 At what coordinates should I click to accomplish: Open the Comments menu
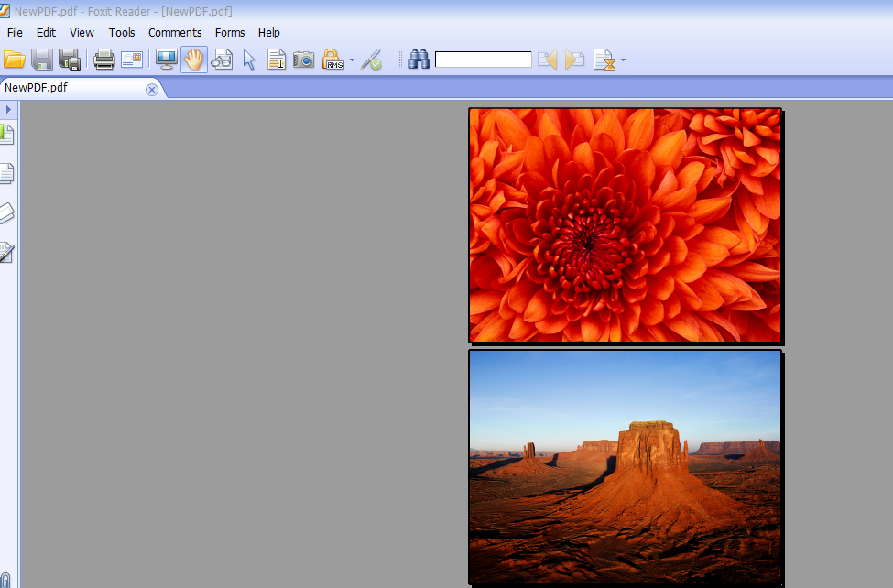[x=175, y=32]
